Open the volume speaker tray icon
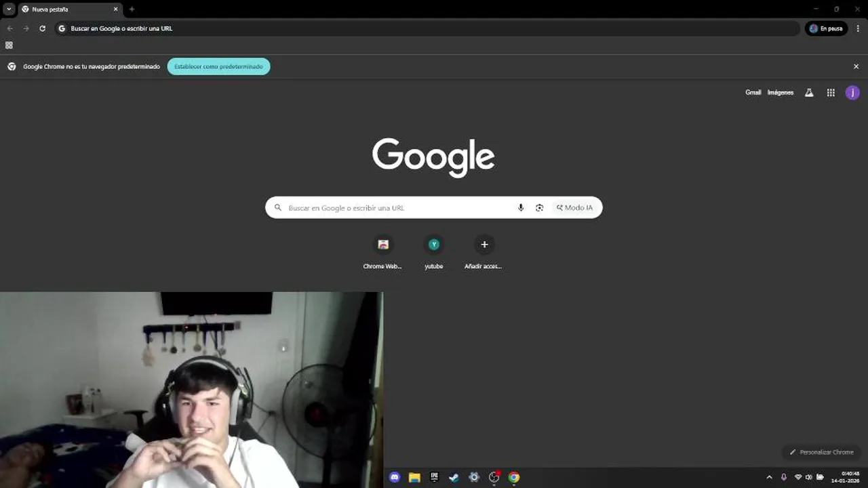The width and height of the screenshot is (868, 488). pyautogui.click(x=809, y=477)
